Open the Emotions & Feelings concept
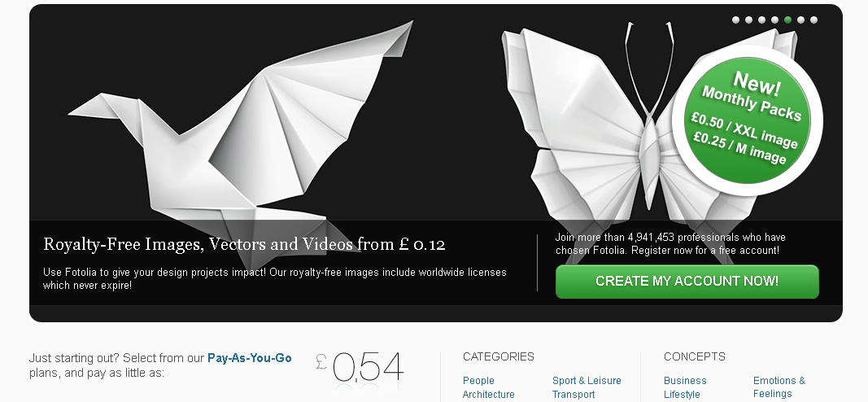The height and width of the screenshot is (402, 868). tap(779, 387)
